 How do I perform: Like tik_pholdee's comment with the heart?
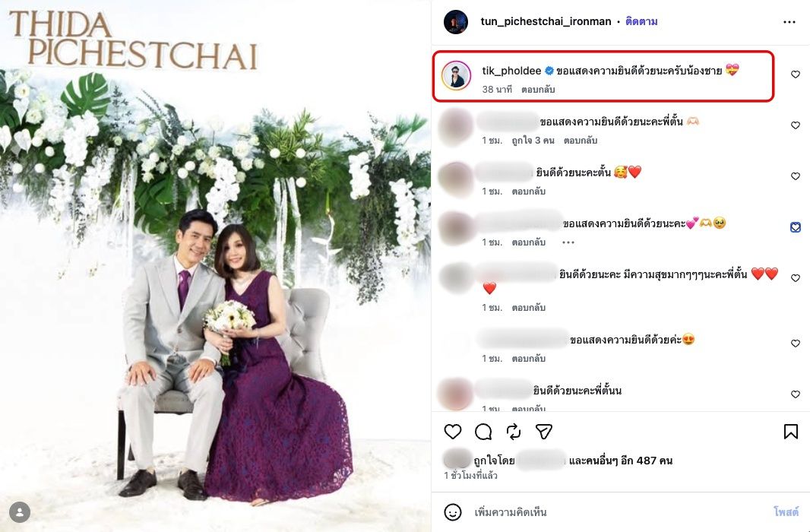[796, 74]
